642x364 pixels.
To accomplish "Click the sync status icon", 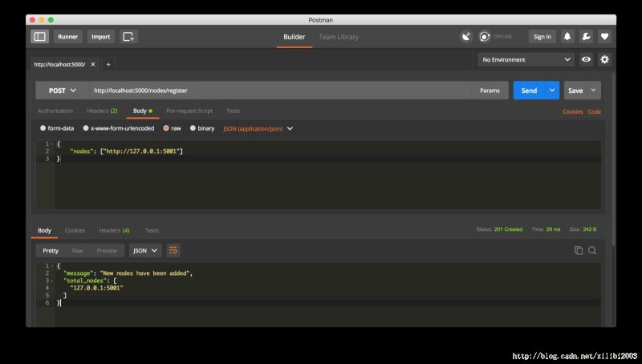I will click(485, 36).
